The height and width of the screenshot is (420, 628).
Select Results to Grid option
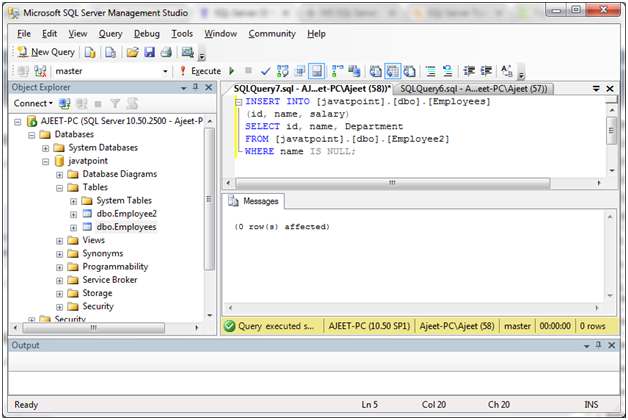click(392, 71)
